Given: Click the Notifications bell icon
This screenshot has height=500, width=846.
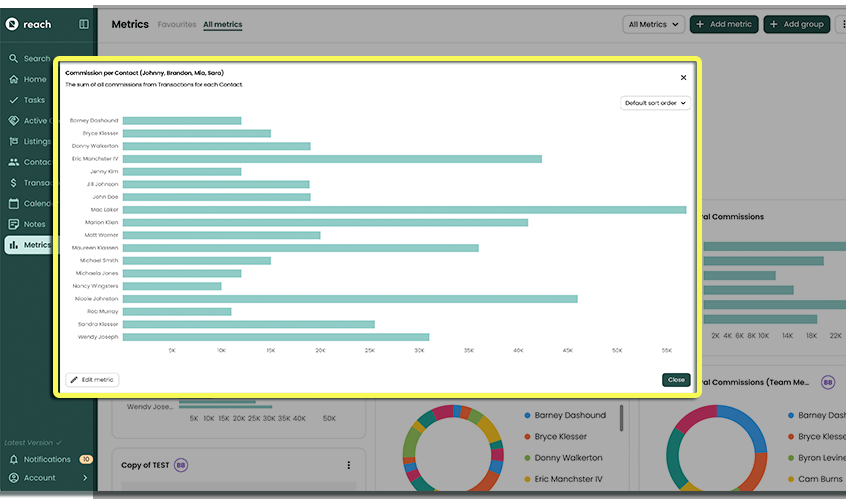Looking at the screenshot, I should (x=14, y=459).
